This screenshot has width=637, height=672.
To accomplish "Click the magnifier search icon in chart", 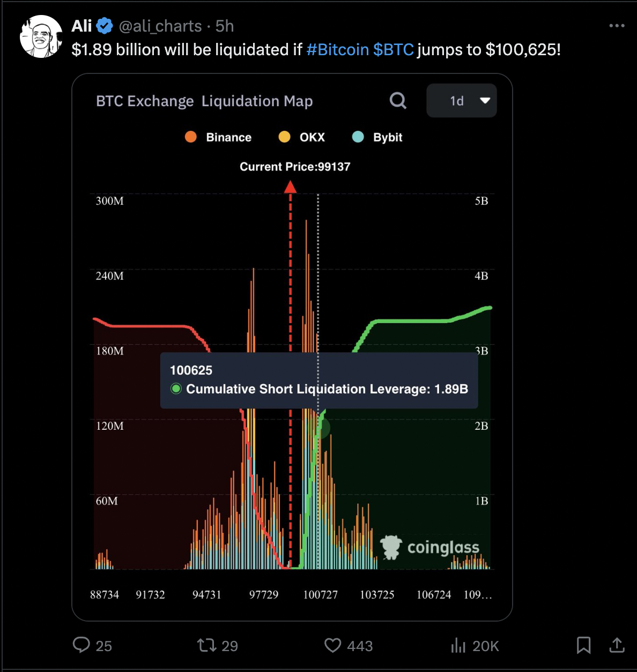I will [398, 100].
